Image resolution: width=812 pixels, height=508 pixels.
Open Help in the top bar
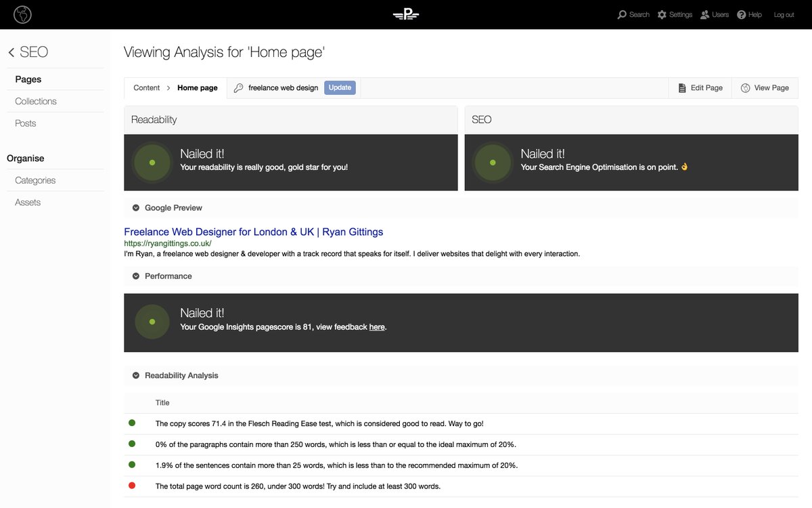(x=749, y=14)
